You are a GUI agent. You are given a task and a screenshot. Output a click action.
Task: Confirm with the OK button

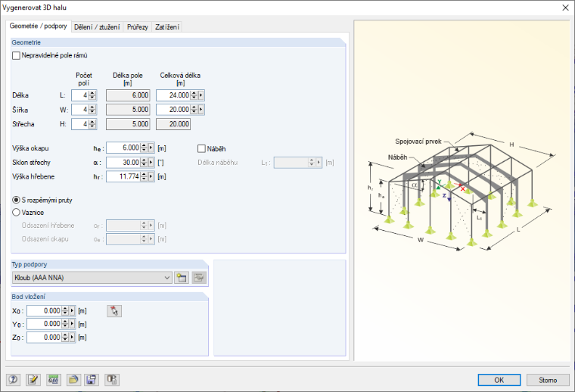tap(499, 380)
